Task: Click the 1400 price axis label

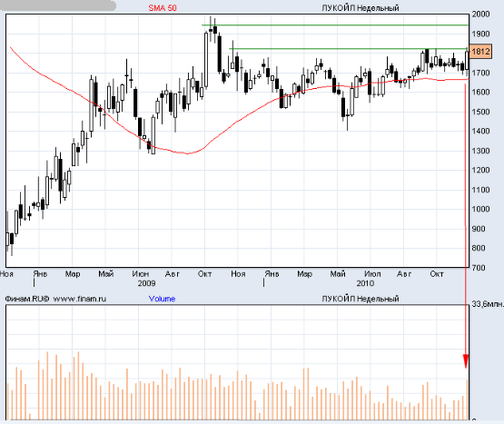Action: [x=480, y=131]
